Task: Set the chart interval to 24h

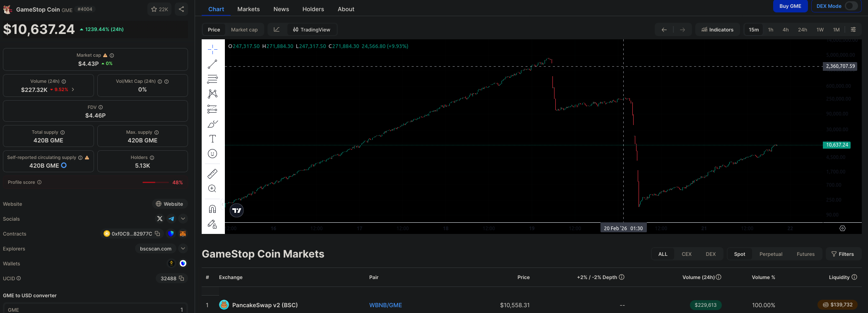Action: coord(803,29)
